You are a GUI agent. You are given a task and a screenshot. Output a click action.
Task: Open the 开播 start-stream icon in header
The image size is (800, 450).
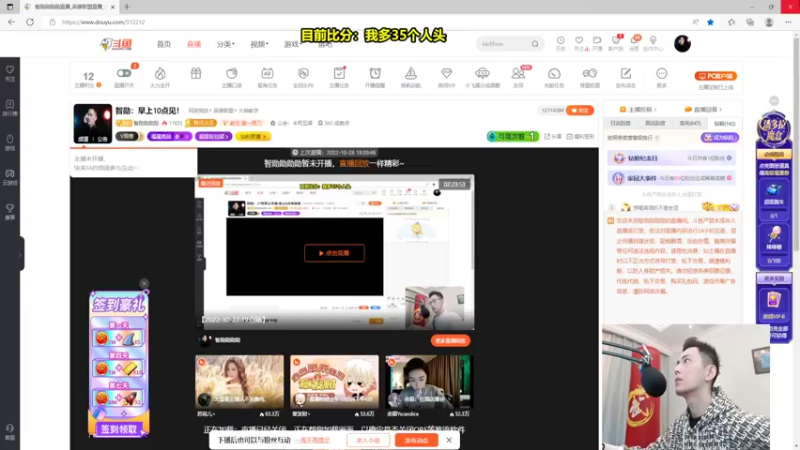pyautogui.click(x=597, y=43)
